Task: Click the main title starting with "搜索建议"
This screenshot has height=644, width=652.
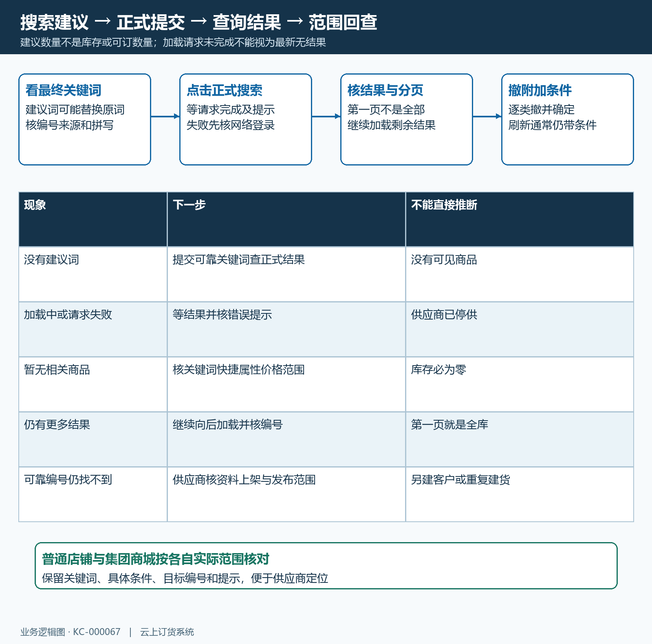Action: point(198,22)
